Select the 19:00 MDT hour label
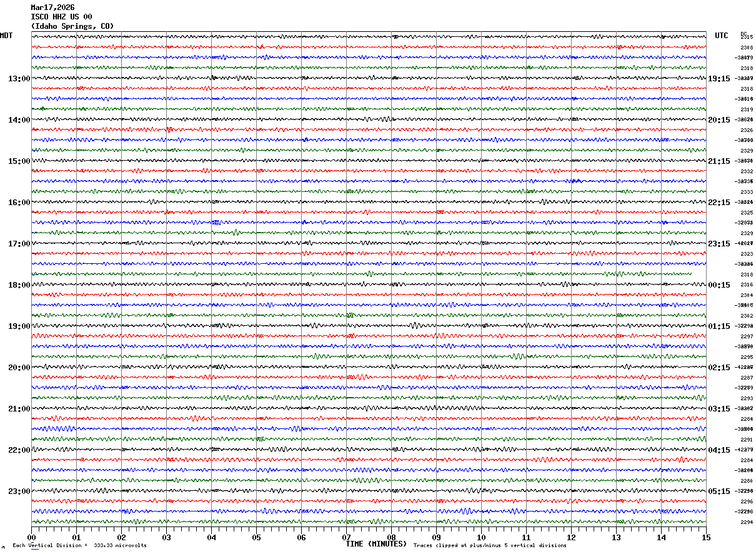This screenshot has width=756, height=554. coord(19,326)
